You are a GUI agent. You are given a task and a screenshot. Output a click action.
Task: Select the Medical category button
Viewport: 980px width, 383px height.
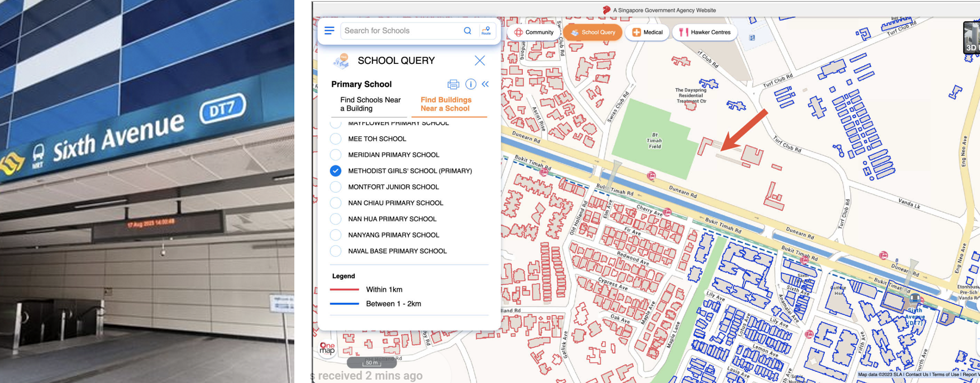647,32
